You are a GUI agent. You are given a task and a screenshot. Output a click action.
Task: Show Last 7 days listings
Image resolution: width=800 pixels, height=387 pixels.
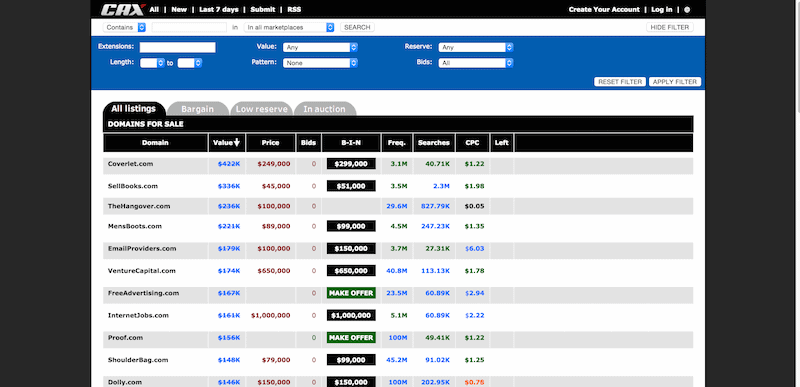218,10
